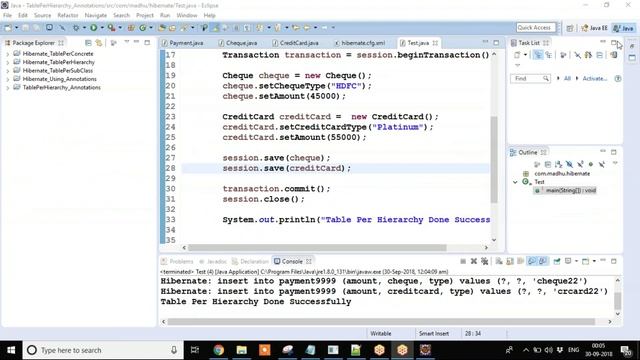Open Package Explorer view menu dropdown
This screenshot has height=360, width=640.
[x=127, y=42]
